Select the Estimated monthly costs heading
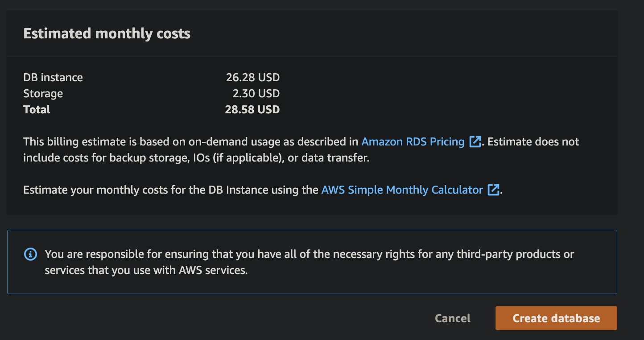Viewport: 644px width, 340px height. coord(107,34)
